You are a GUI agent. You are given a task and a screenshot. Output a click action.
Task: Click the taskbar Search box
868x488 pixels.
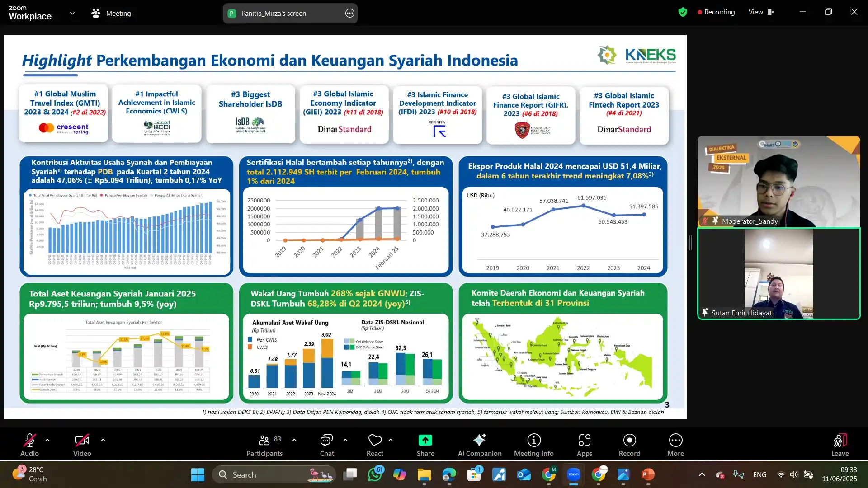tap(274, 474)
